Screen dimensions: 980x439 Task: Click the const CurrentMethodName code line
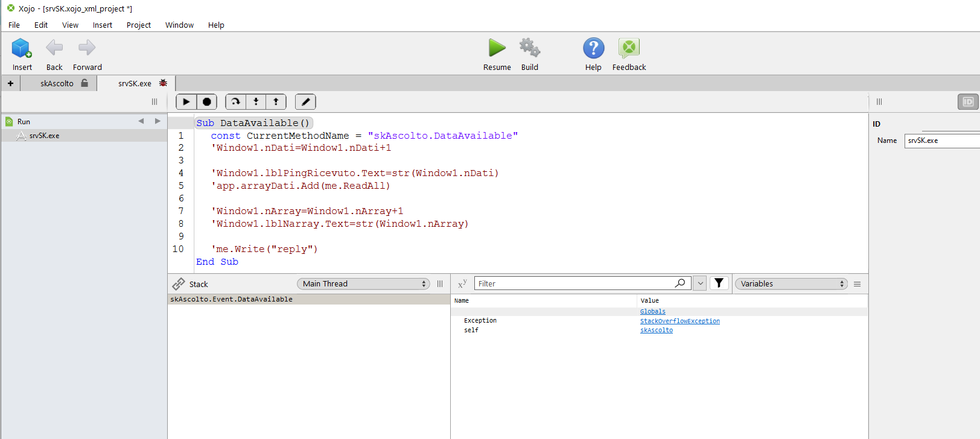click(x=364, y=136)
